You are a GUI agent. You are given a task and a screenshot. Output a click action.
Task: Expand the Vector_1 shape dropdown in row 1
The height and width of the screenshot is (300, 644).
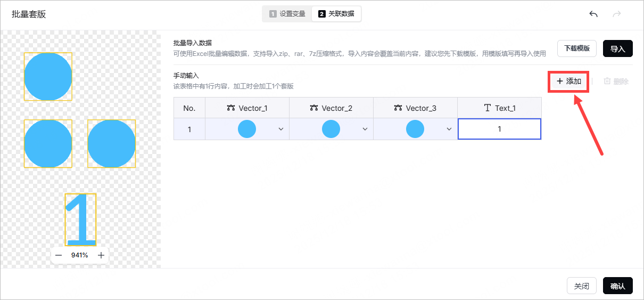pyautogui.click(x=281, y=129)
